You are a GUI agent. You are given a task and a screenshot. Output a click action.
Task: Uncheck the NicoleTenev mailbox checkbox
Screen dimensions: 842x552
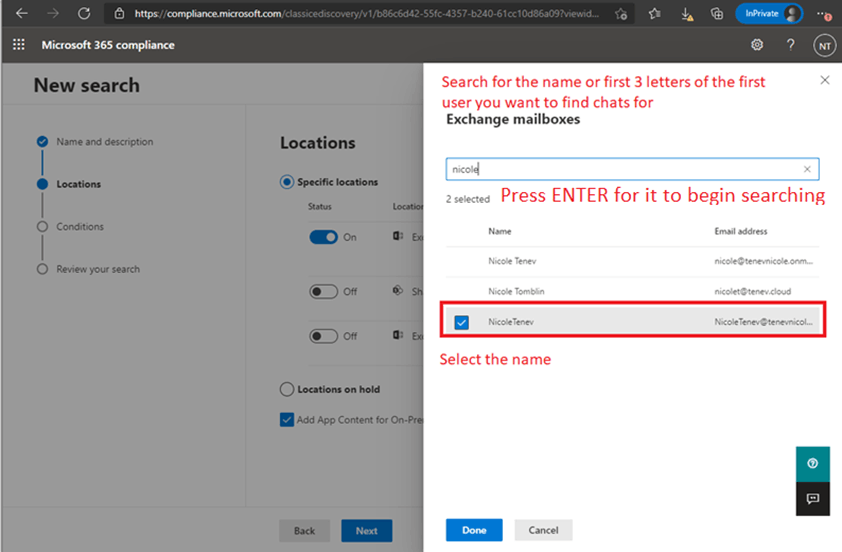(x=461, y=322)
